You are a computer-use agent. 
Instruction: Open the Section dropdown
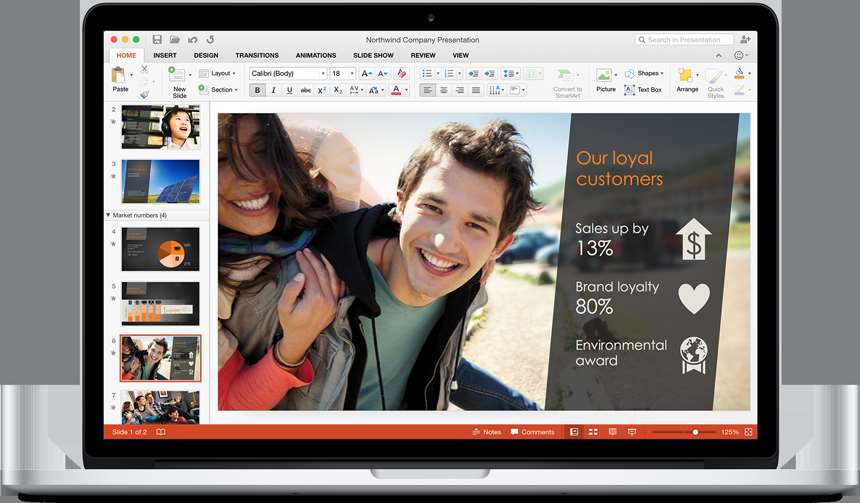(218, 89)
